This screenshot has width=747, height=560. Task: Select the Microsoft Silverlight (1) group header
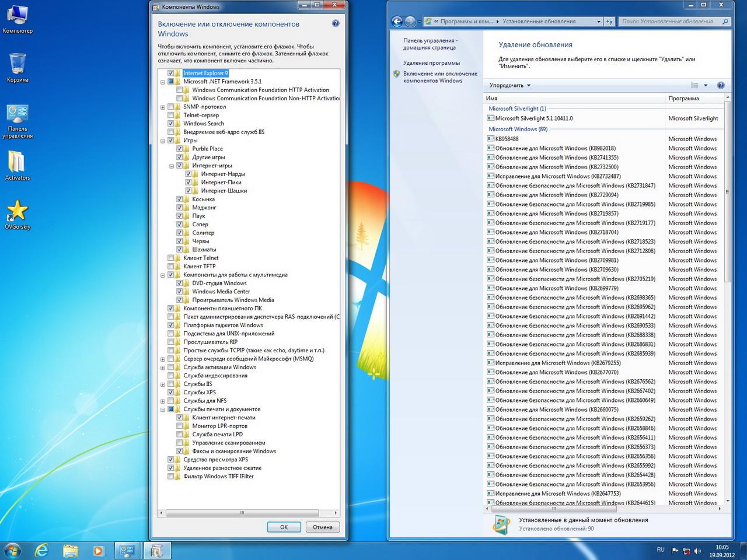click(x=517, y=108)
